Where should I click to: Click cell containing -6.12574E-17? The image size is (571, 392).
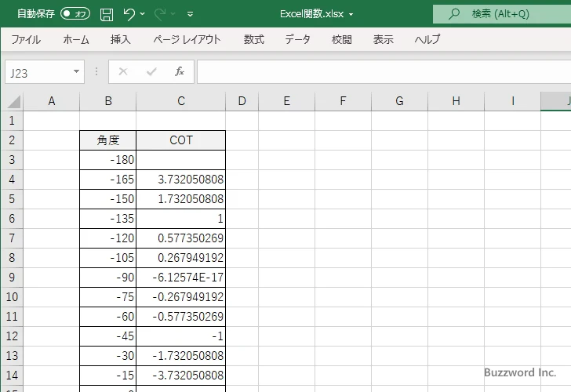coord(181,278)
